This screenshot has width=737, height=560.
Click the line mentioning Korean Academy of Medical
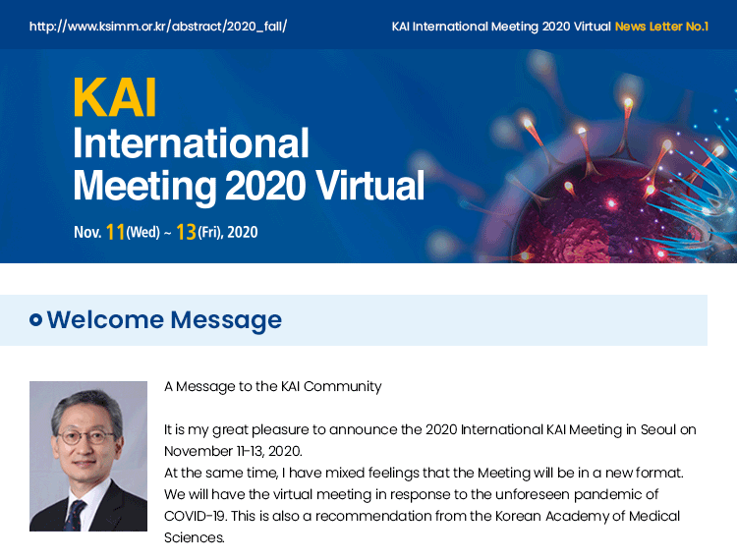(x=423, y=516)
